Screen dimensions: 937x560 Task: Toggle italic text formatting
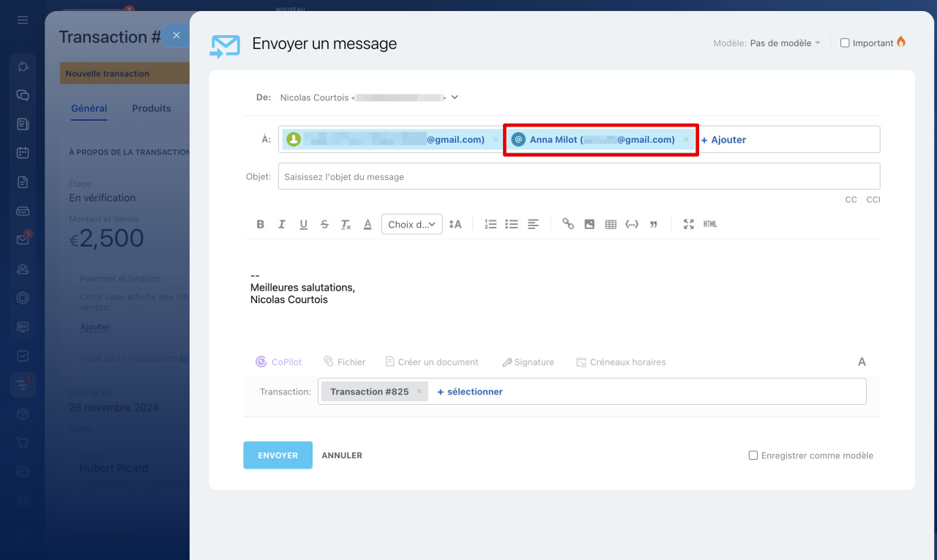[x=282, y=225]
